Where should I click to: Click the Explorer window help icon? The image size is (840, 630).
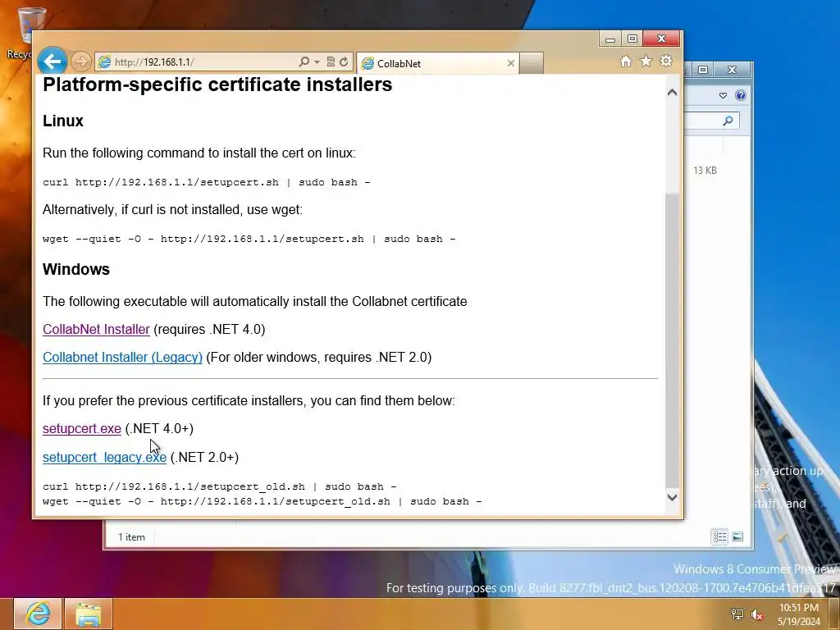click(x=741, y=95)
